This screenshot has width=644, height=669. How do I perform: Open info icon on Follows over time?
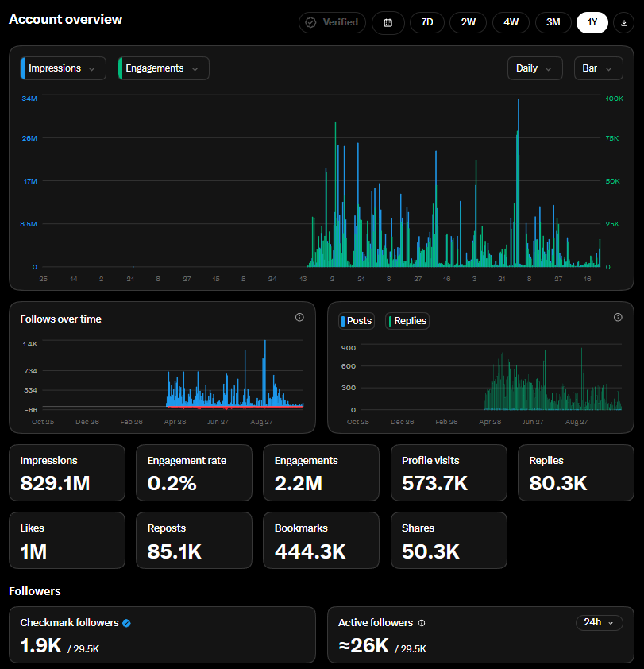tap(299, 318)
